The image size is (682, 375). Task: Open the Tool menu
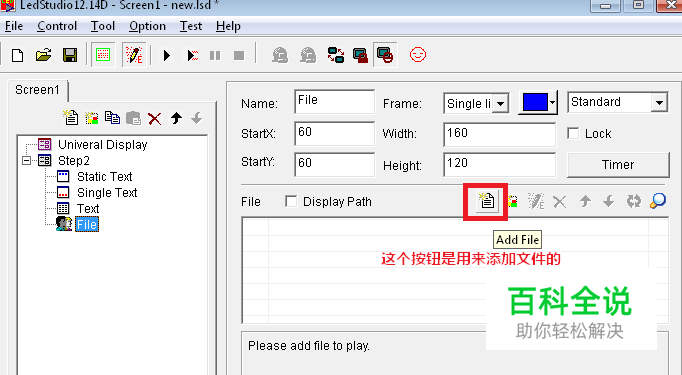point(103,26)
